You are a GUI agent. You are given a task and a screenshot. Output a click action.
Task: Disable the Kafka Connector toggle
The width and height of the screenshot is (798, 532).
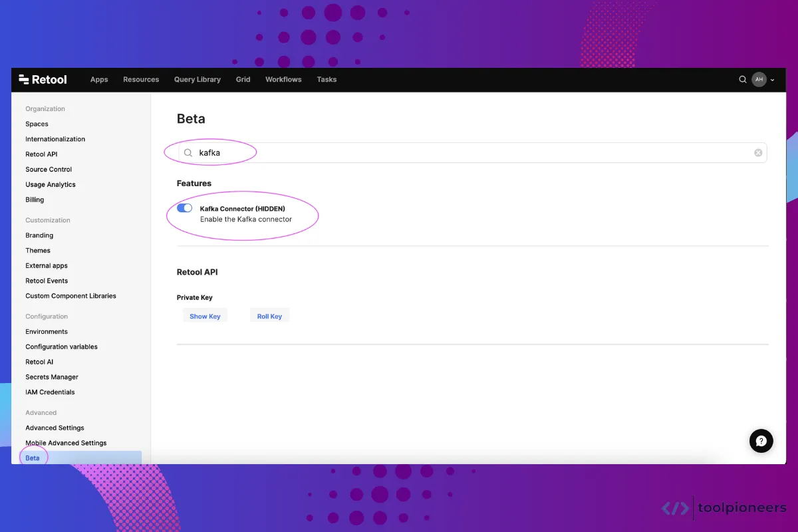(x=184, y=208)
